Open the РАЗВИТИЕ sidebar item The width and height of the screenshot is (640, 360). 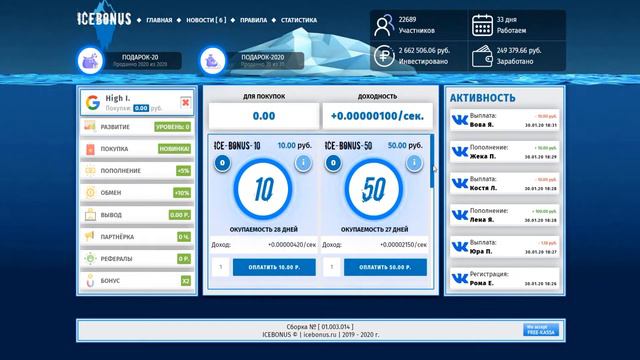[x=137, y=127]
